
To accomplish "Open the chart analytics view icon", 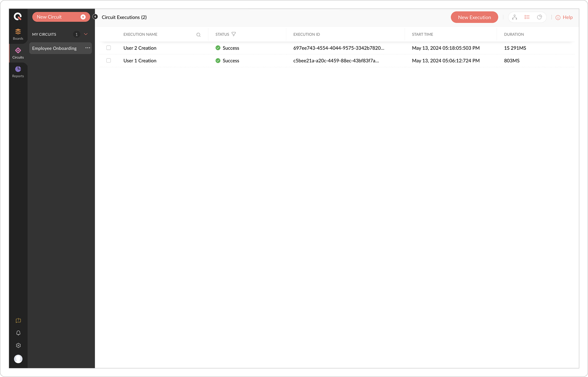I will [x=540, y=17].
